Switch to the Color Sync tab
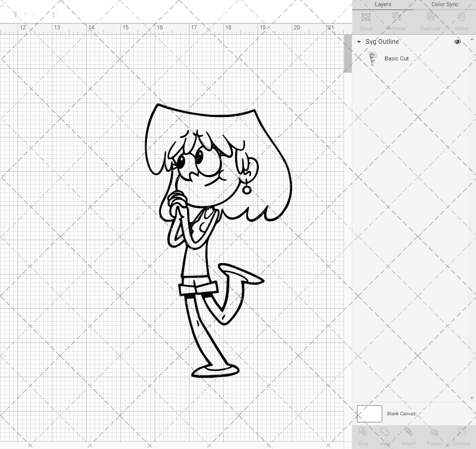 [445, 4]
